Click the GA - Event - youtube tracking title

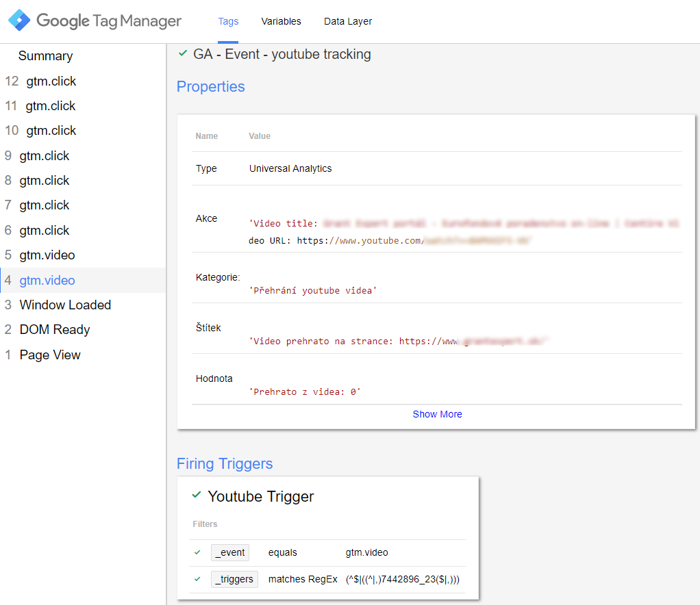[x=282, y=54]
